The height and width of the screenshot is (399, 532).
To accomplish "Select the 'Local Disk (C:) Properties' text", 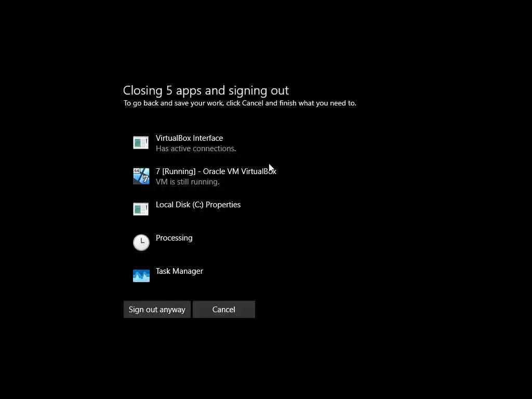I will click(198, 205).
